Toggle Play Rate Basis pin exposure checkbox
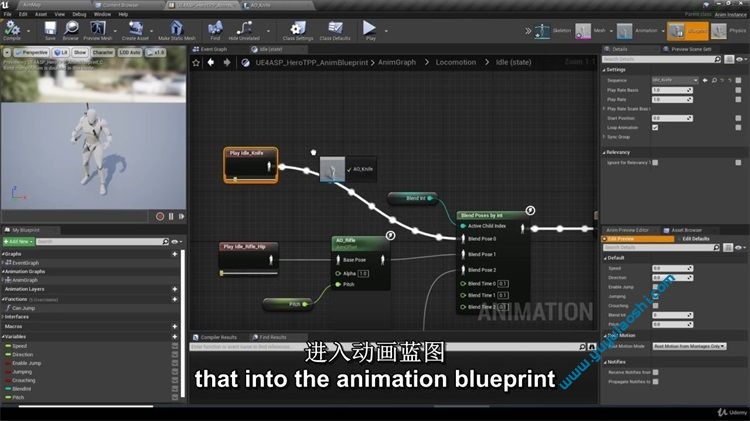 click(738, 90)
